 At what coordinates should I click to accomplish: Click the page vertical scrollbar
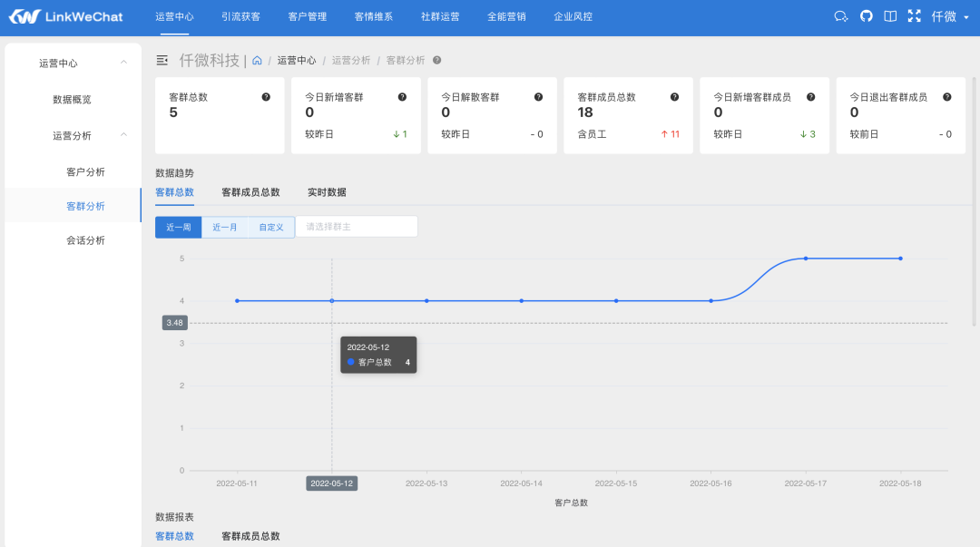[x=975, y=202]
